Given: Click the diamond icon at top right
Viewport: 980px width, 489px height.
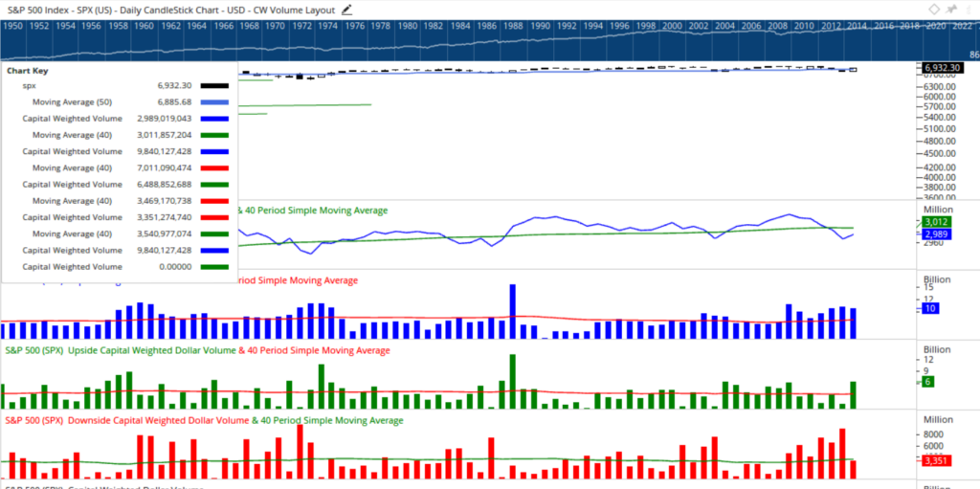Looking at the screenshot, I should click(x=936, y=9).
